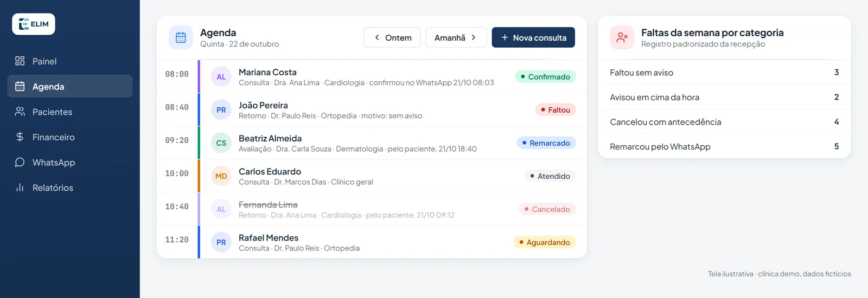Click the Financeiro dollar sign icon

click(x=20, y=137)
